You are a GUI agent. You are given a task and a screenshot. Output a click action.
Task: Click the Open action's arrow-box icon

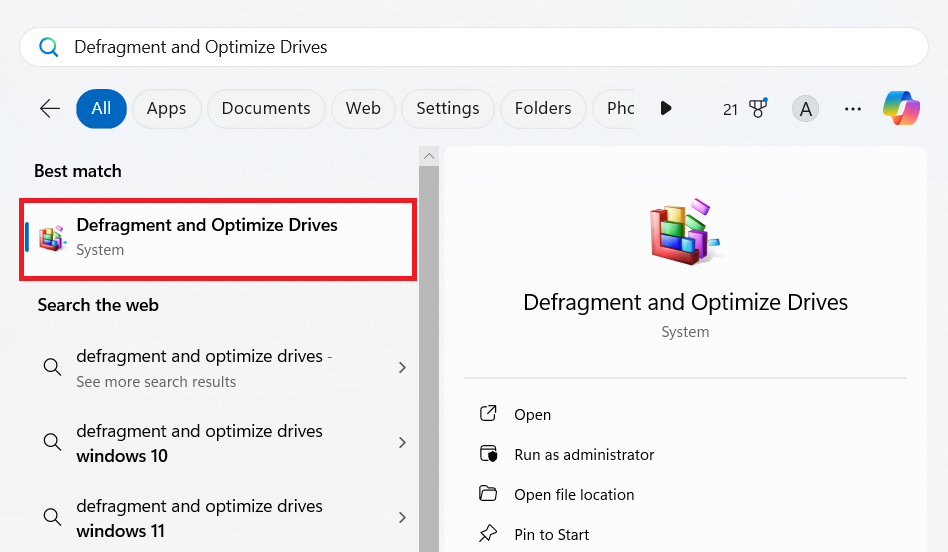click(488, 413)
